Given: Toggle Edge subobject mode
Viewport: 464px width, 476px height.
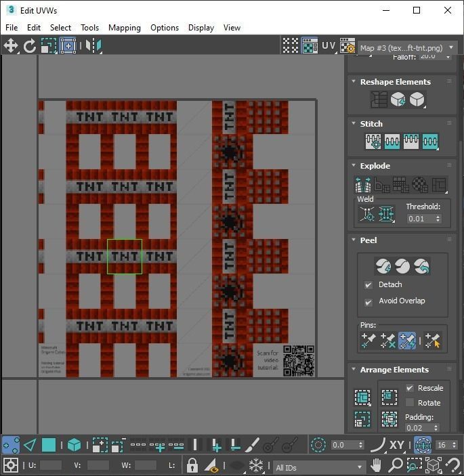Looking at the screenshot, I should (30, 446).
